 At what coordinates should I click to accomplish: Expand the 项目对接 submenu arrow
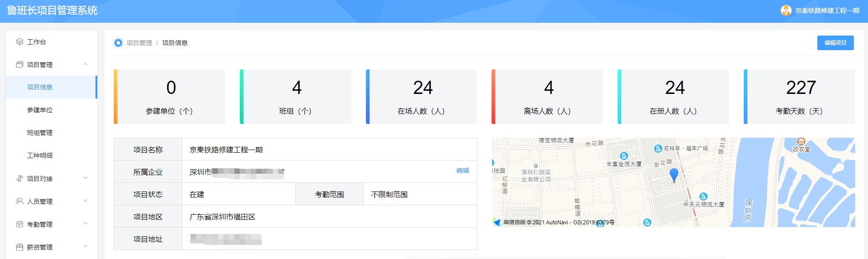point(85,178)
